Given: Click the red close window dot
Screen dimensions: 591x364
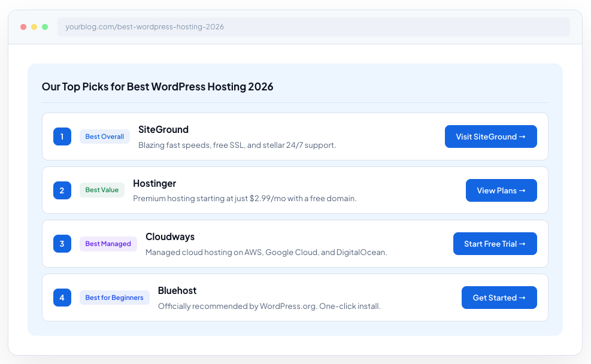Looking at the screenshot, I should (23, 27).
